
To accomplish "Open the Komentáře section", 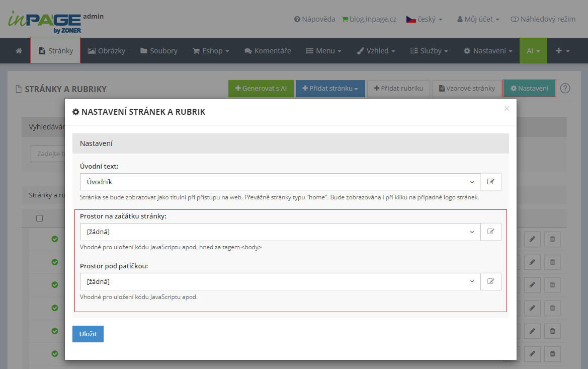I will click(268, 51).
